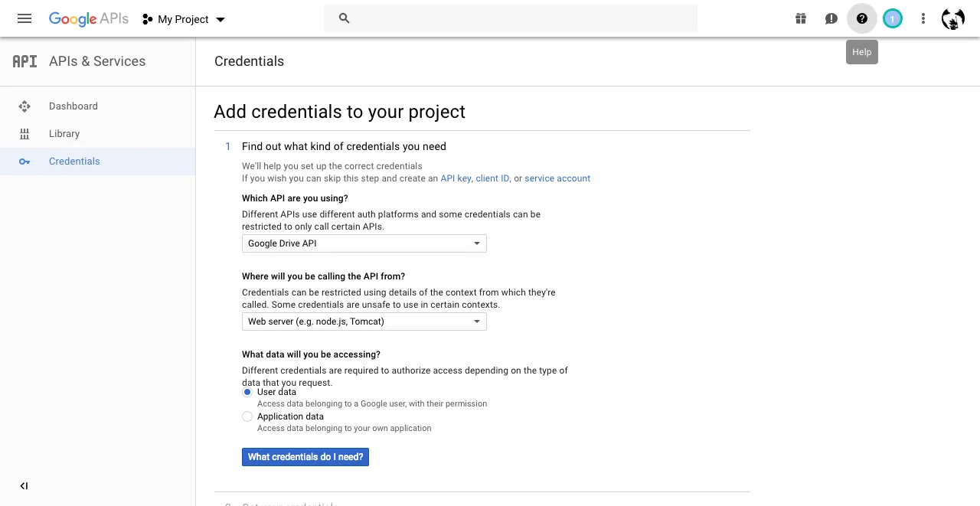Click the Credentials key icon
The height and width of the screenshot is (506, 980).
point(24,162)
